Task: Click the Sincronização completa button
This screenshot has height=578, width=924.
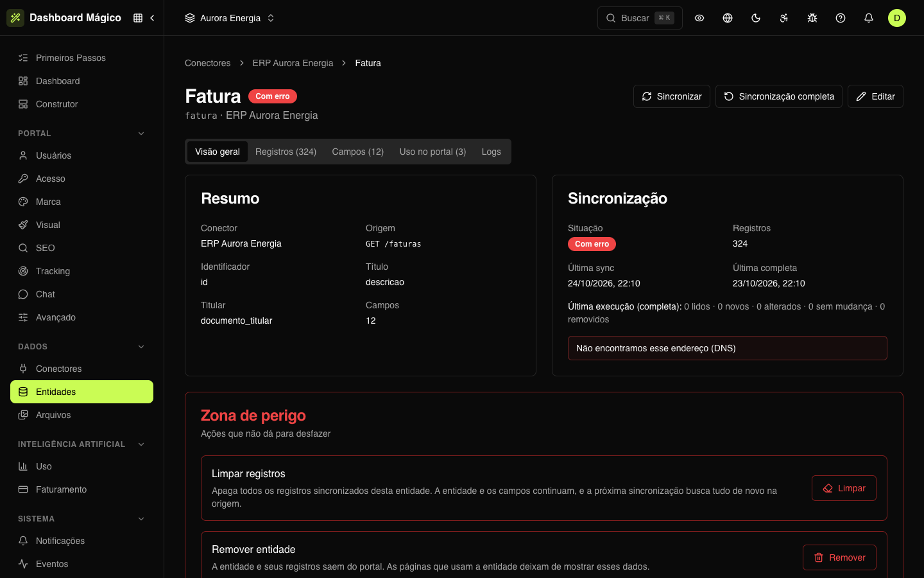Action: (779, 96)
